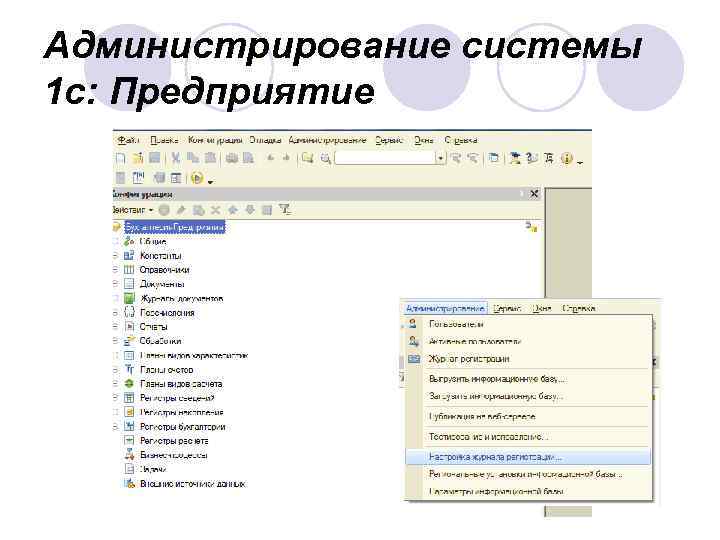Select the Регистры расчета row

point(174,441)
